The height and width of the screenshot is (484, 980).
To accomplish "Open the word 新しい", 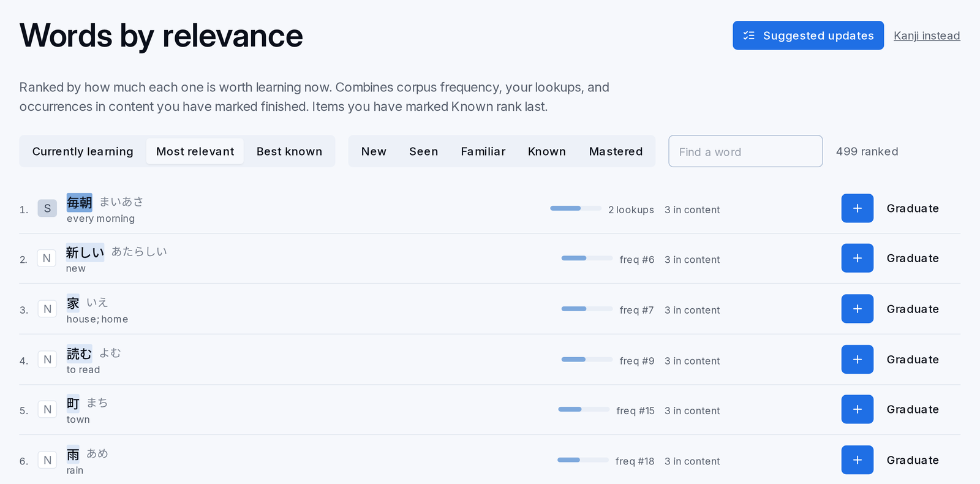I will coord(85,252).
